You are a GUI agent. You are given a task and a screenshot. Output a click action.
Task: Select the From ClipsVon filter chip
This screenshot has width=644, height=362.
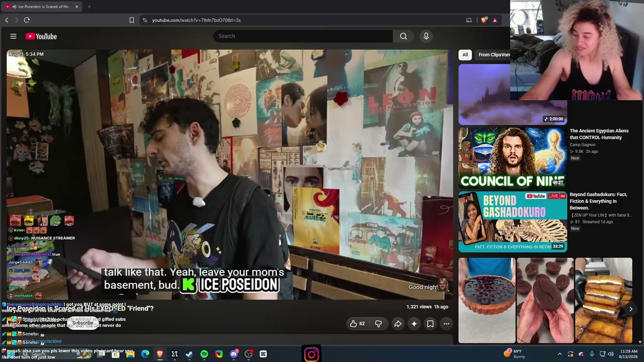(x=493, y=55)
